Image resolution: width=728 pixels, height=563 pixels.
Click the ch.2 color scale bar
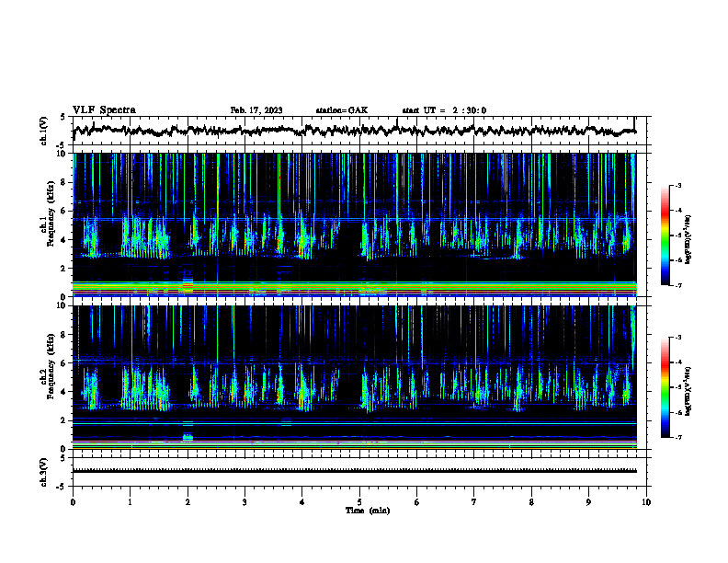pyautogui.click(x=665, y=387)
